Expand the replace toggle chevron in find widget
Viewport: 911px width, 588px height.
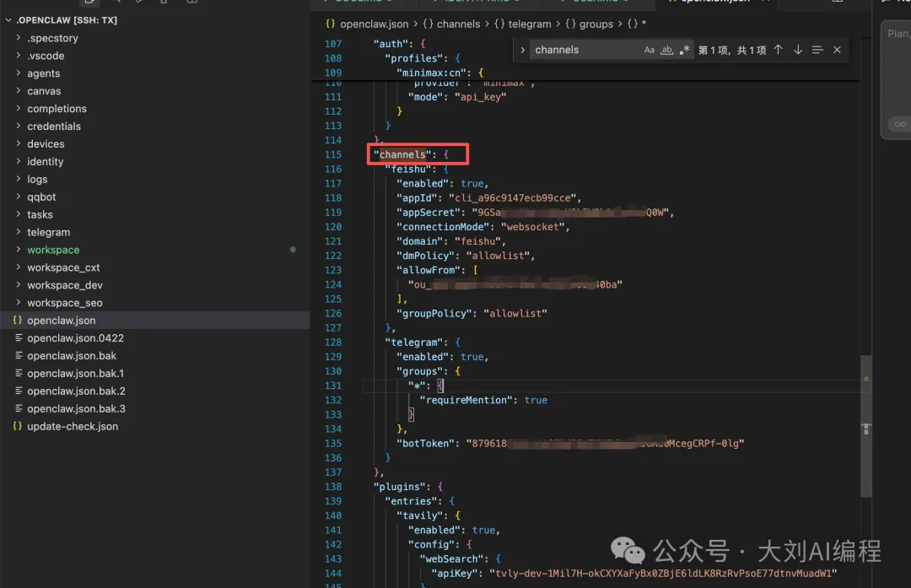[523, 50]
